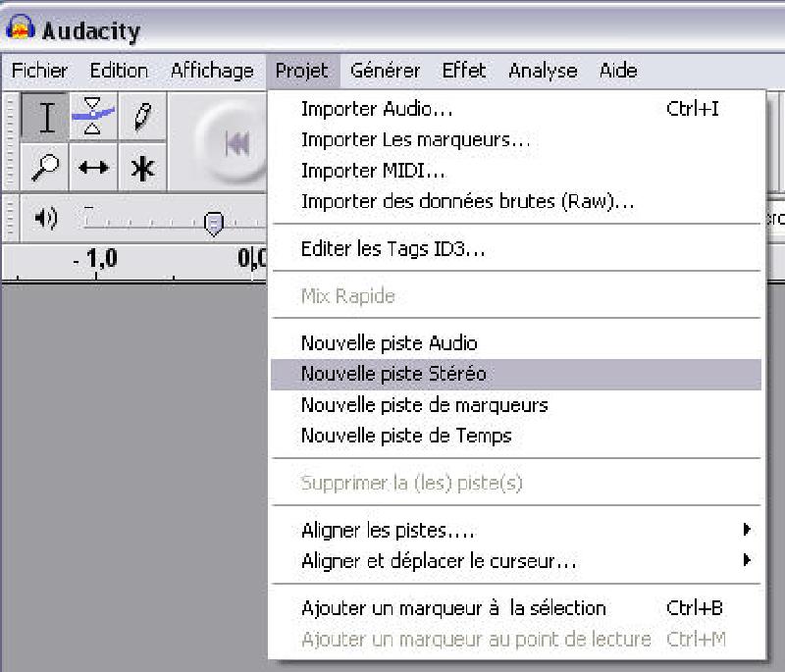Select the Time Shift arrow tool
Screen dimensions: 785x672
click(93, 167)
